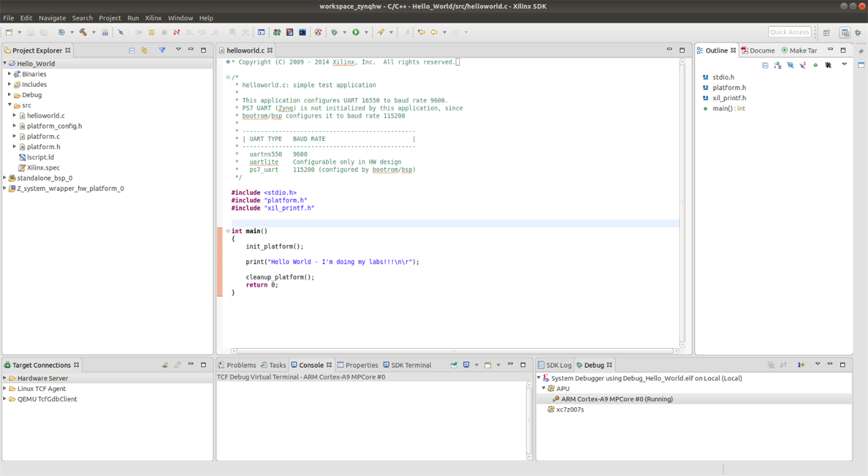Toggle Hide Static Members in Outline
Image resolution: width=868 pixels, height=476 pixels.
point(803,65)
